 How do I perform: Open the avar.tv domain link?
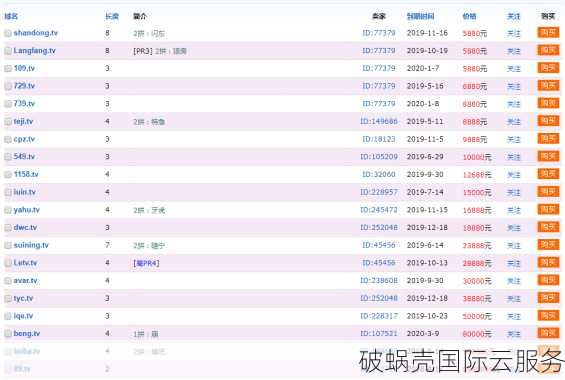[x=25, y=281]
